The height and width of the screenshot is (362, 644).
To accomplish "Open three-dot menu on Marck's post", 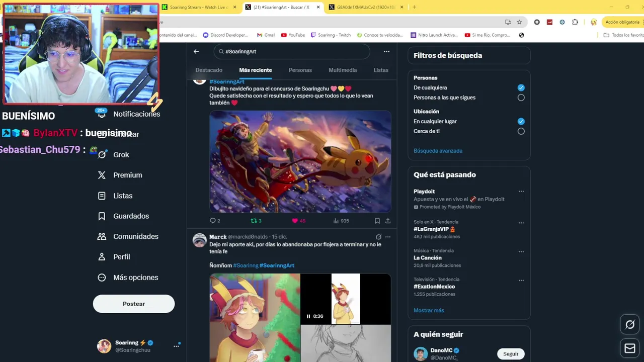I will pyautogui.click(x=388, y=237).
